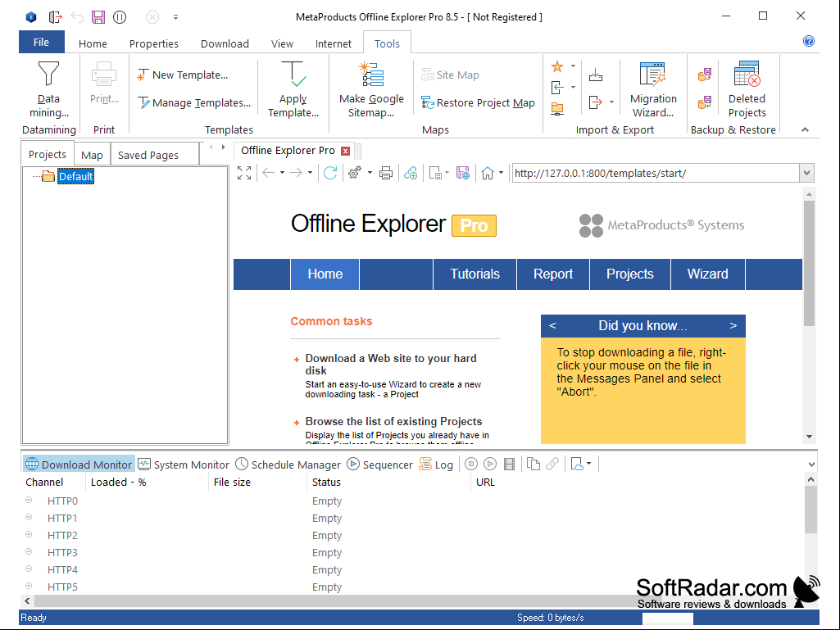The image size is (840, 630).
Task: Show next Did you know tip
Action: (x=733, y=326)
